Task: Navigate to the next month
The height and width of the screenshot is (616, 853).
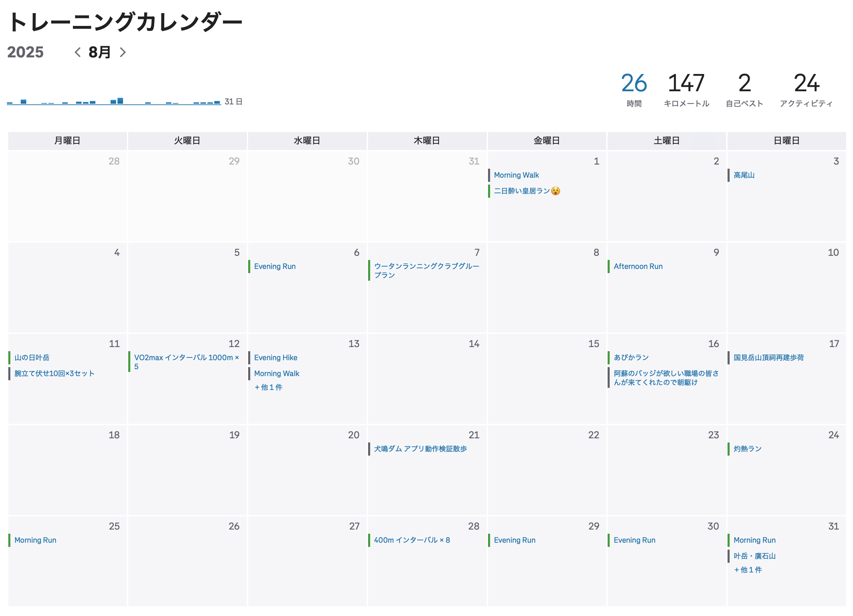Action: point(123,52)
